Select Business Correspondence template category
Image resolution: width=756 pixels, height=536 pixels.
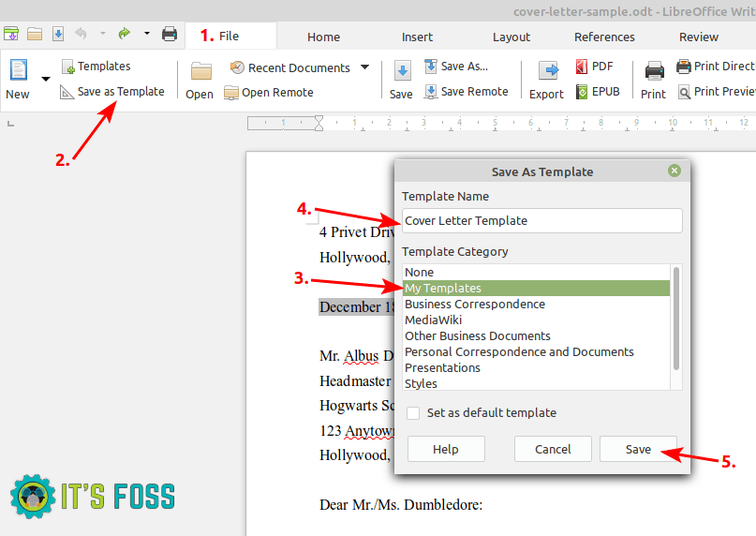[474, 304]
